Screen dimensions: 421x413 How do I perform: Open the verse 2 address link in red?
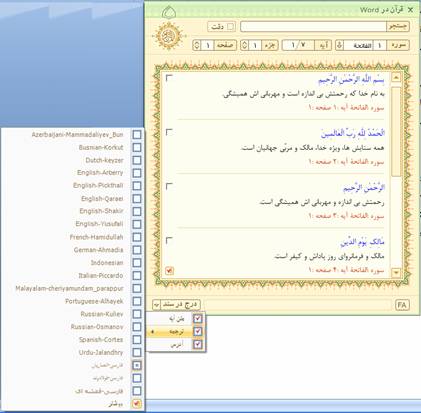346,162
